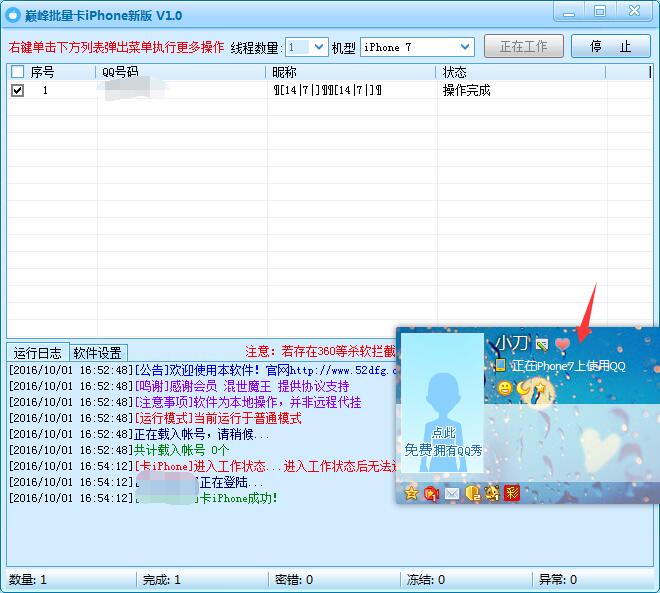Screen dimensions: 660x593
Task: Click the smiley face level icon on QQ card
Action: point(505,388)
